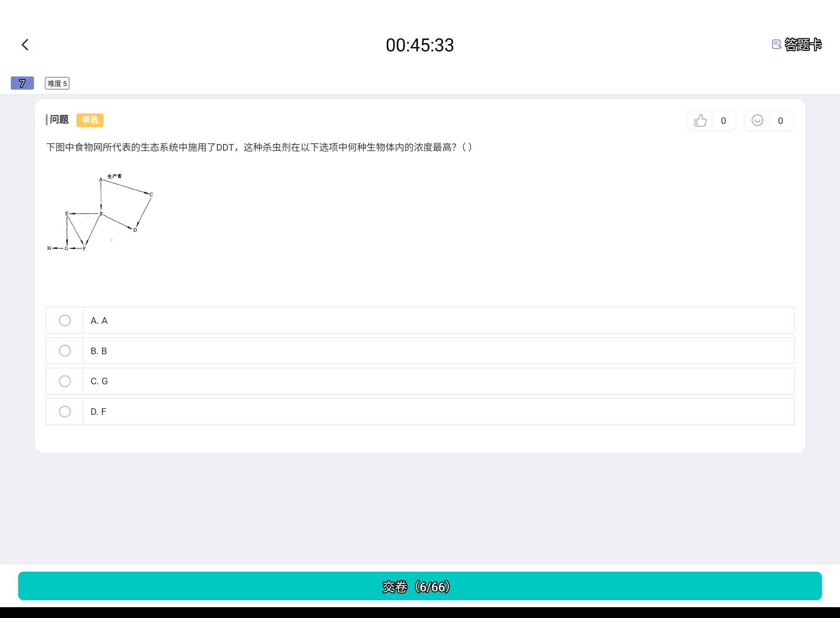Select radio button for option D. F

tap(65, 412)
